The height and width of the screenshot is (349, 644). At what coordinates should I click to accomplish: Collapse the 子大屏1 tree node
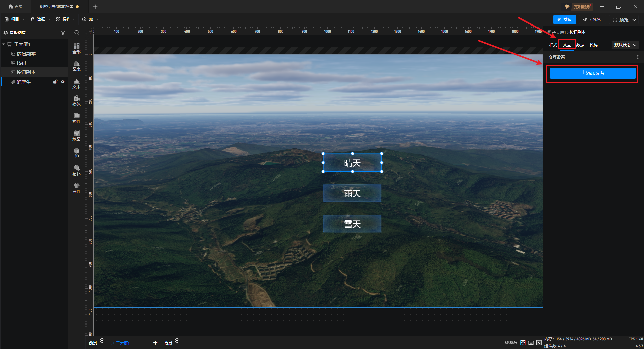pyautogui.click(x=4, y=44)
